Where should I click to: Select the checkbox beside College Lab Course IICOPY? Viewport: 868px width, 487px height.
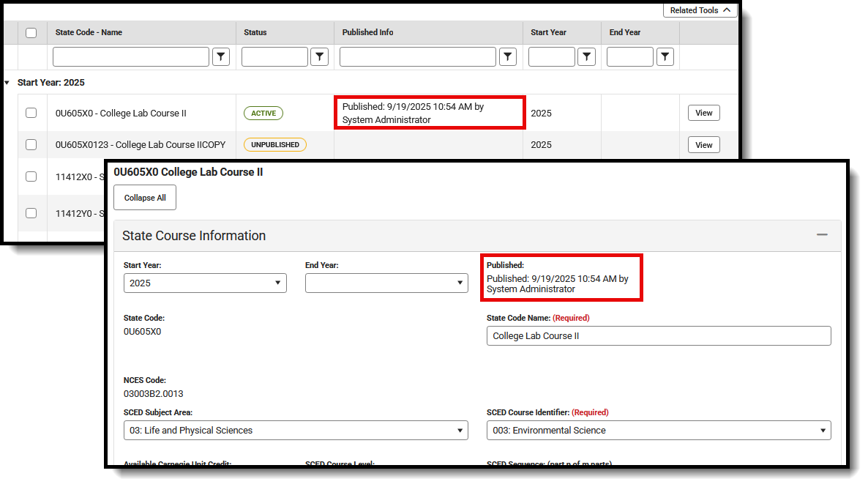pyautogui.click(x=30, y=144)
